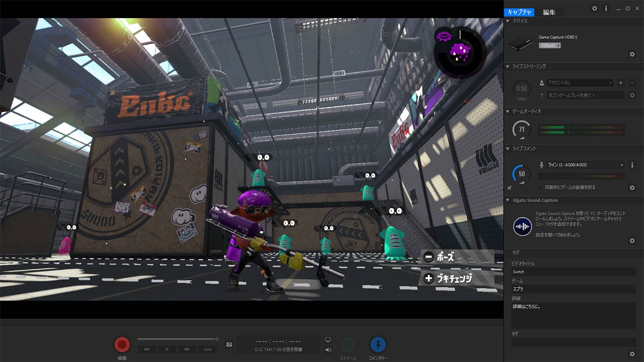The width and height of the screenshot is (644, 362).
Task: Click the fast-forward playback button
Action: (x=187, y=349)
